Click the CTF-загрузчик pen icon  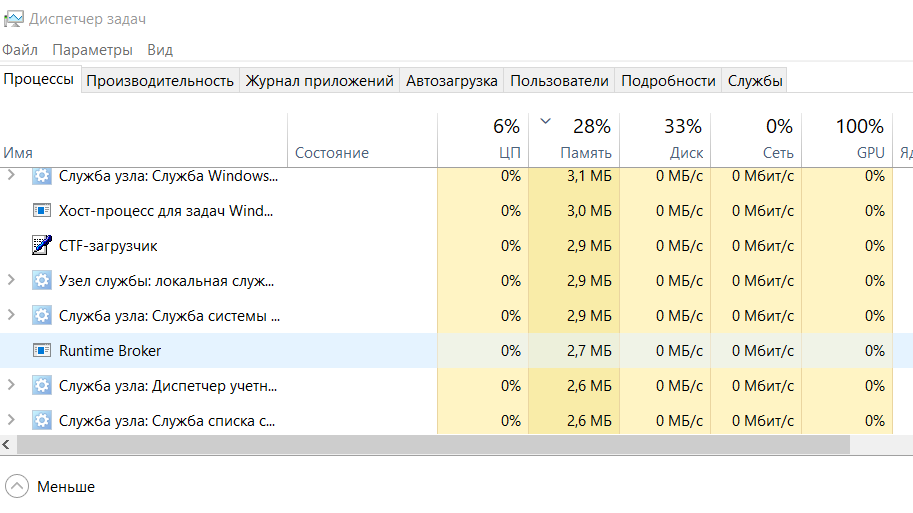(41, 246)
